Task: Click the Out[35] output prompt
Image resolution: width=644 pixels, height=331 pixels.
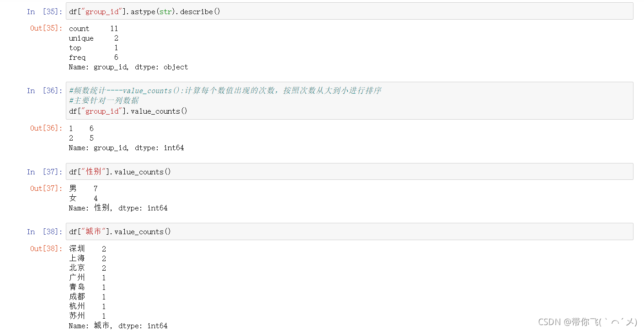Action: pyautogui.click(x=46, y=28)
